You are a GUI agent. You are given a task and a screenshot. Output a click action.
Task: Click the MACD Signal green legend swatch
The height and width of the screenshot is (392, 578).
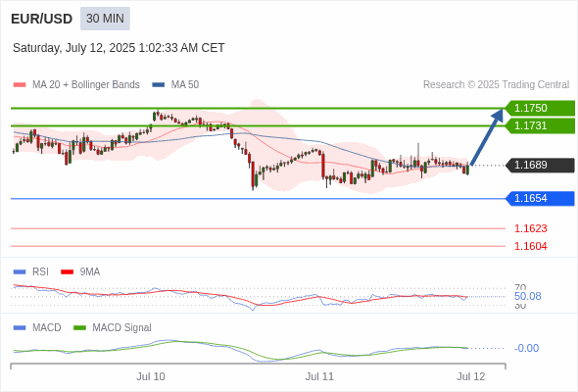click(x=79, y=327)
